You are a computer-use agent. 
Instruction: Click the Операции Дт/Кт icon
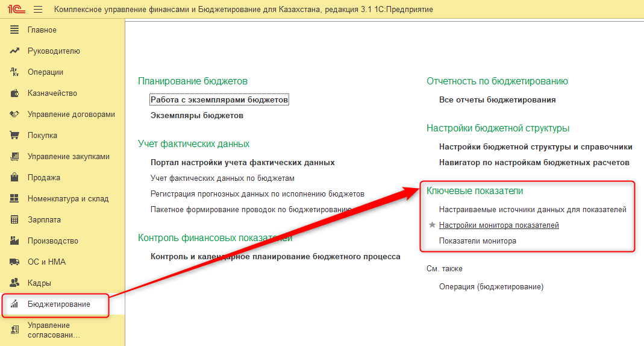tap(14, 72)
